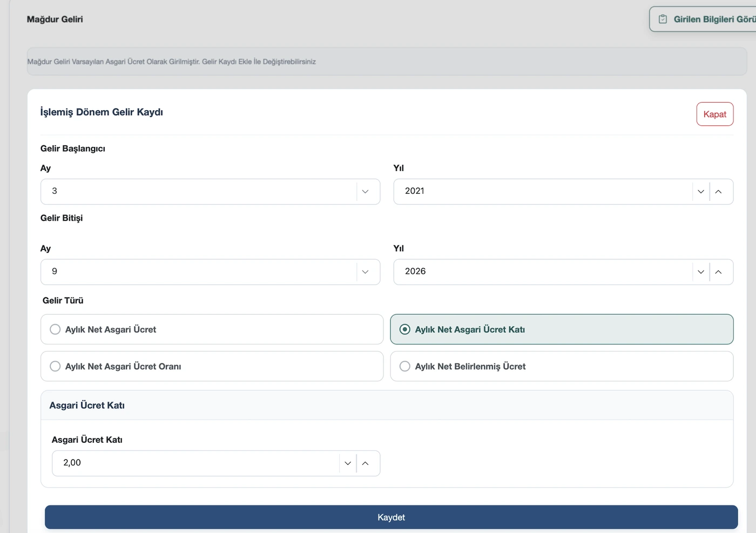Choose Aylık Net Asgari Ücret Oranı option
Viewport: 756px width, 533px height.
212,366
